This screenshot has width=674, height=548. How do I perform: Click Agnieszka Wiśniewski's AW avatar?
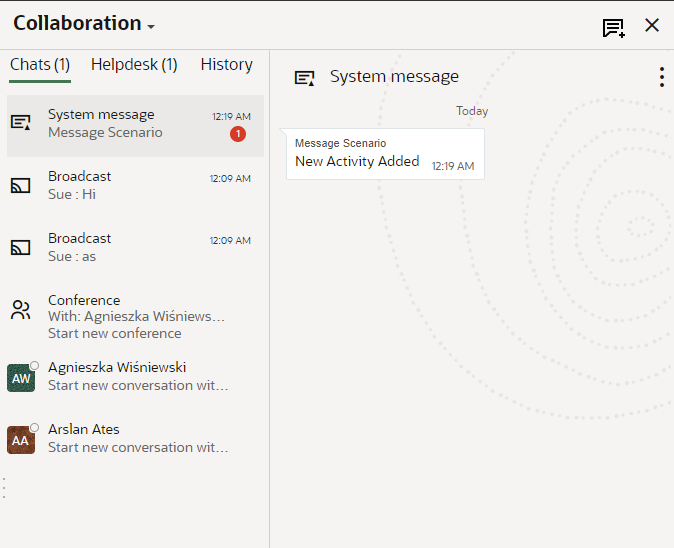(x=21, y=378)
